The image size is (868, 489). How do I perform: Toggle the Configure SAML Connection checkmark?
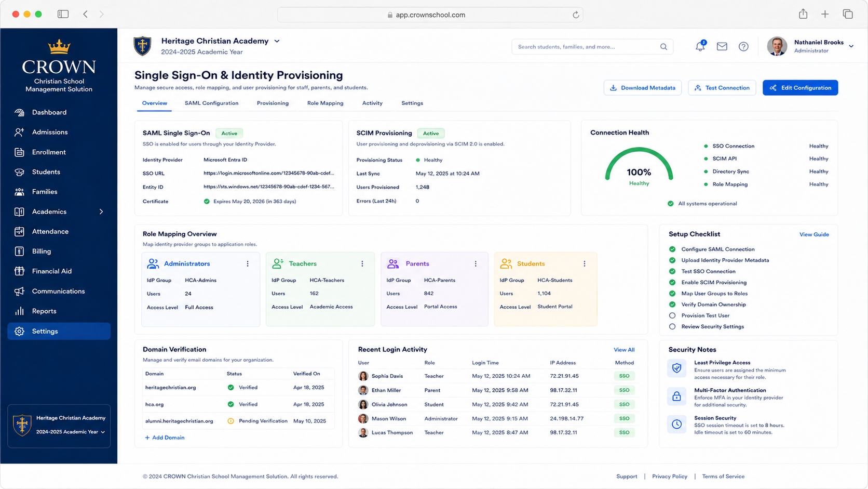click(672, 249)
